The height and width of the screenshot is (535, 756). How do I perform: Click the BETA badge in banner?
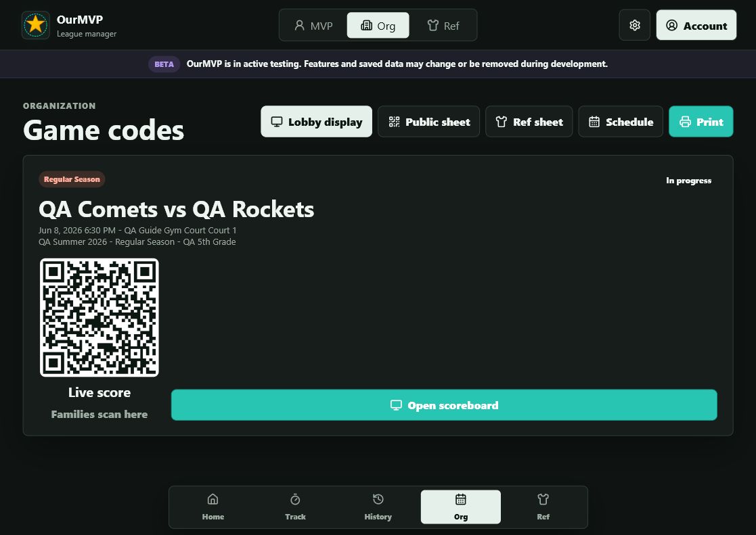(x=164, y=64)
